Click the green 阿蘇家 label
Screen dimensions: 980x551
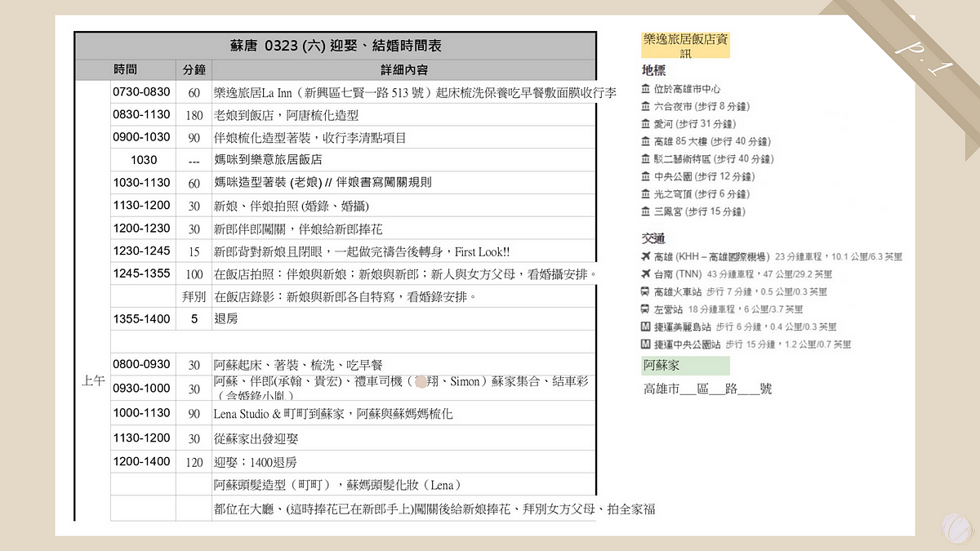(x=686, y=366)
